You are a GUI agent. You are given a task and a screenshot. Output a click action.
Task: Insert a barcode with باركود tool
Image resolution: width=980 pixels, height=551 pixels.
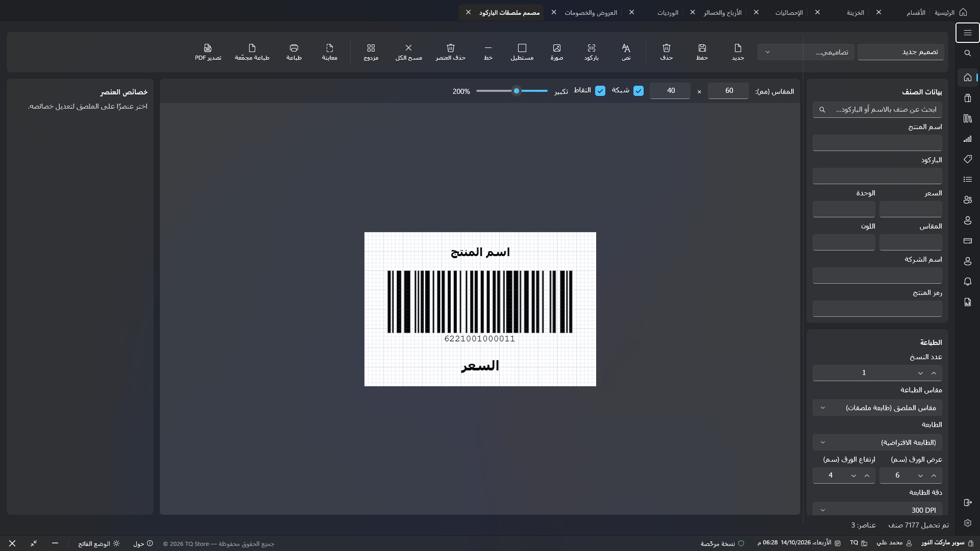pyautogui.click(x=591, y=52)
